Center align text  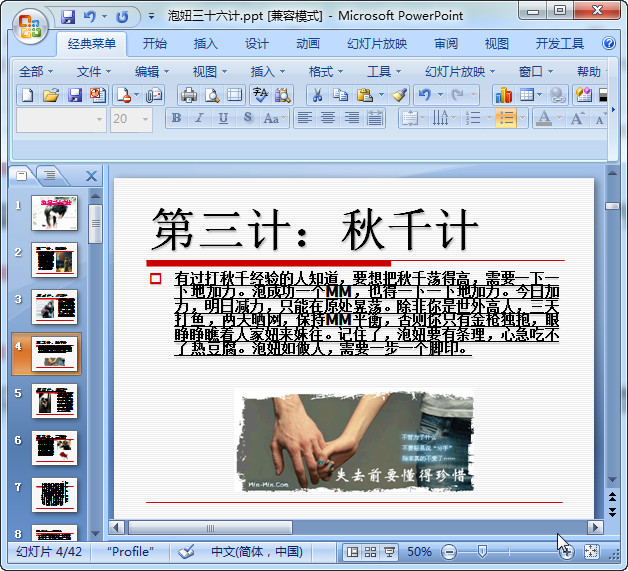click(328, 118)
